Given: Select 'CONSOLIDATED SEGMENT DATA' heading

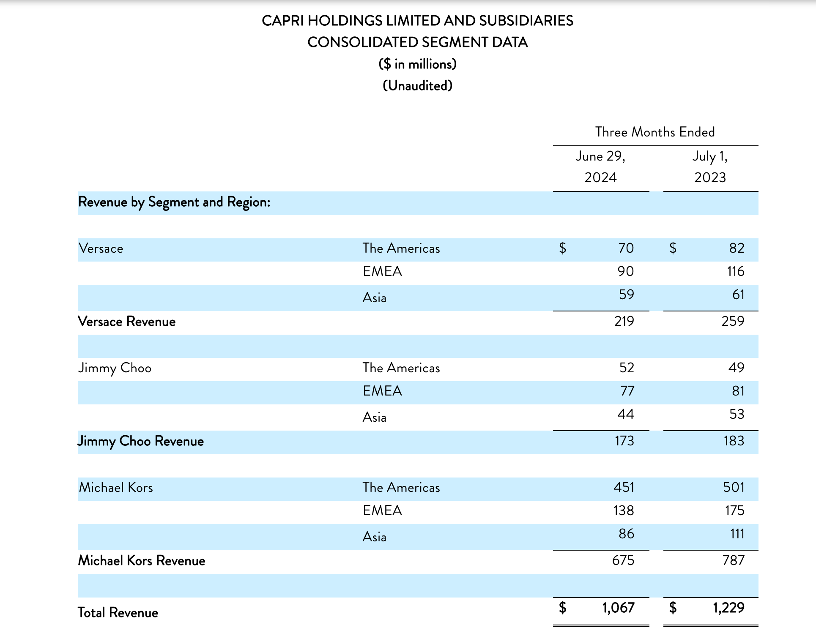Looking at the screenshot, I should coord(417,42).
